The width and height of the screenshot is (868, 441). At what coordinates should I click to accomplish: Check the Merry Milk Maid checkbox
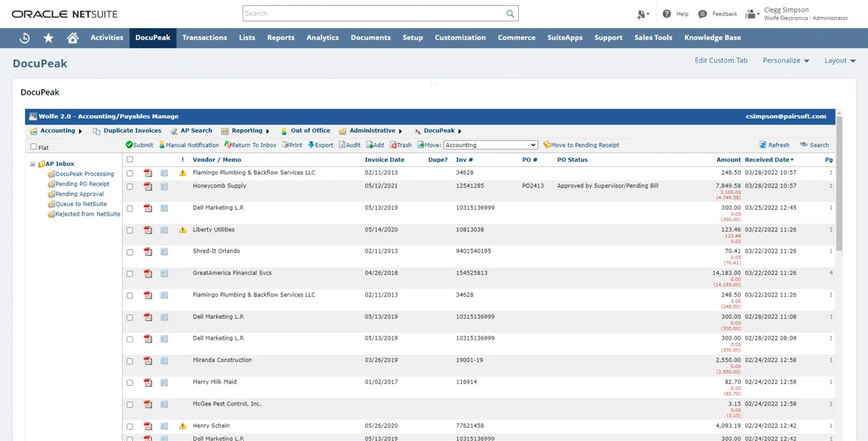click(x=129, y=383)
